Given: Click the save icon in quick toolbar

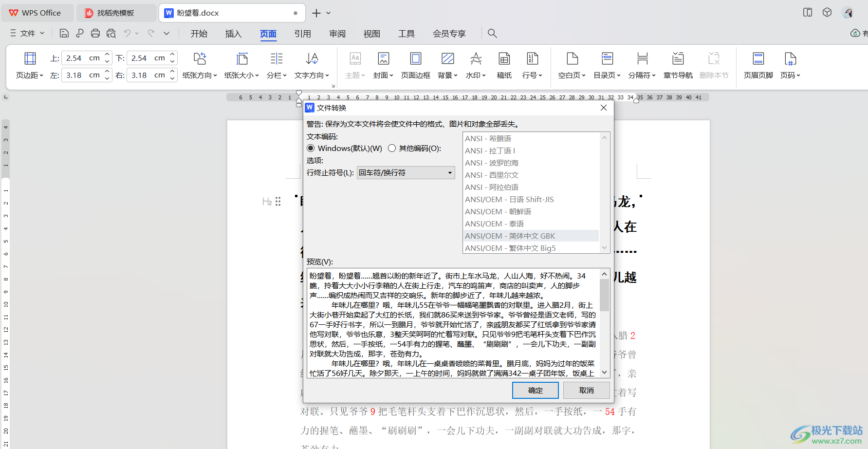Looking at the screenshot, I should click(x=64, y=33).
